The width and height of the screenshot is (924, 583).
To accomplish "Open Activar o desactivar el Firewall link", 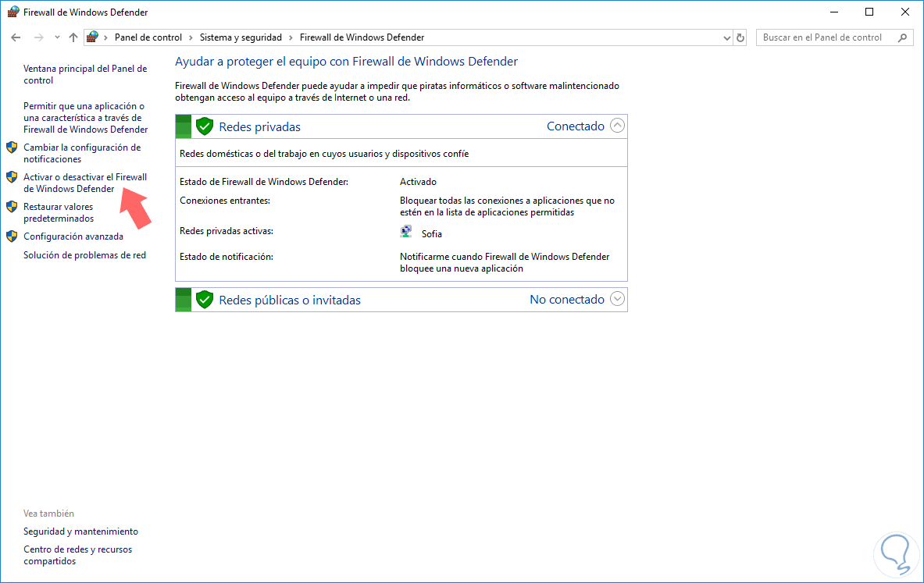I will pos(85,183).
